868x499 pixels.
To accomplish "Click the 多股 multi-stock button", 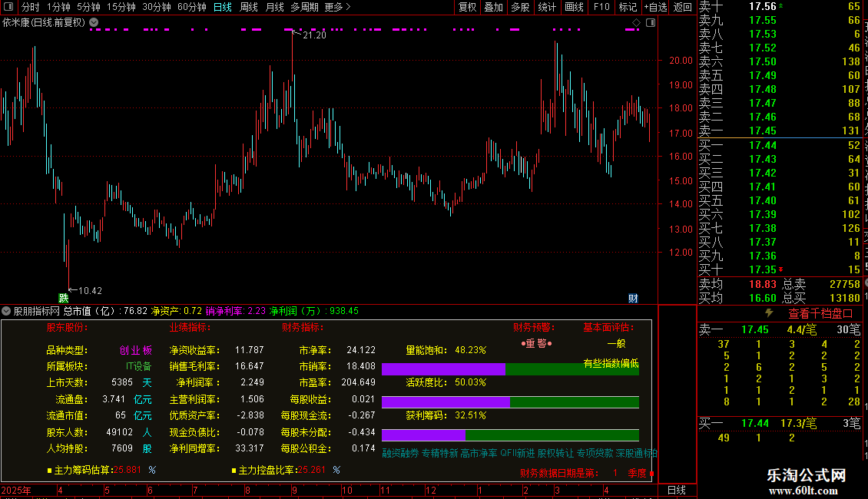I will [520, 7].
